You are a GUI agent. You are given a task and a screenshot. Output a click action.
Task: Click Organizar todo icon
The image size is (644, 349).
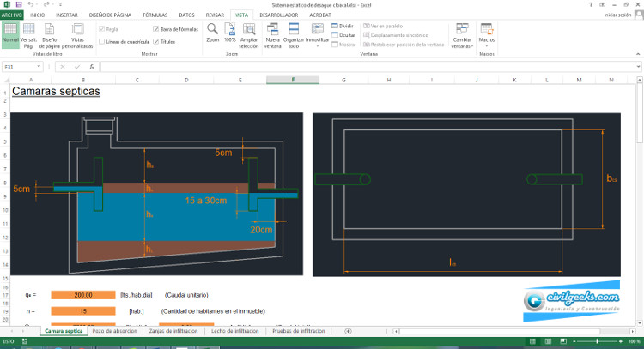click(x=294, y=32)
